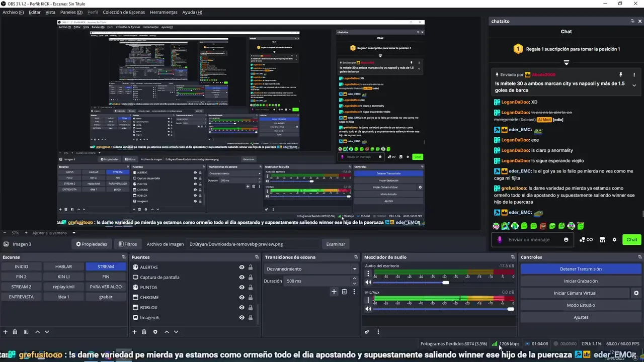Pop out the Mezclador de audio panel

pos(513,257)
